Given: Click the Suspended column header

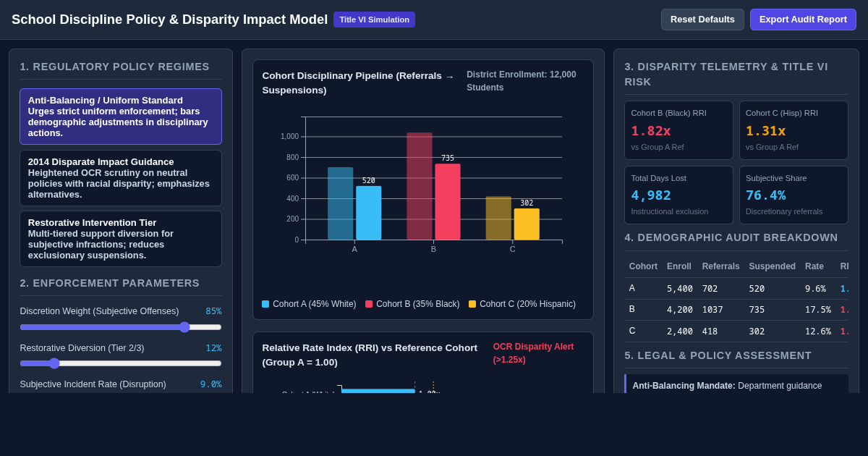Looking at the screenshot, I should pos(772,266).
